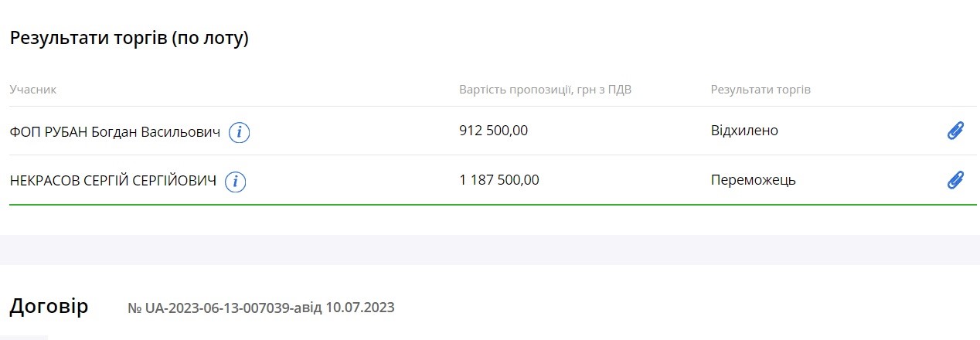This screenshot has width=980, height=340.
Task: Click the small grey tab below Договір
Action: click(x=23, y=337)
